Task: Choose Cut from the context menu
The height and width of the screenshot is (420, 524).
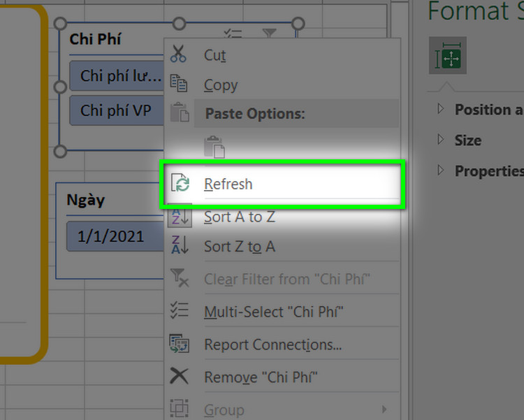Action: click(x=282, y=55)
